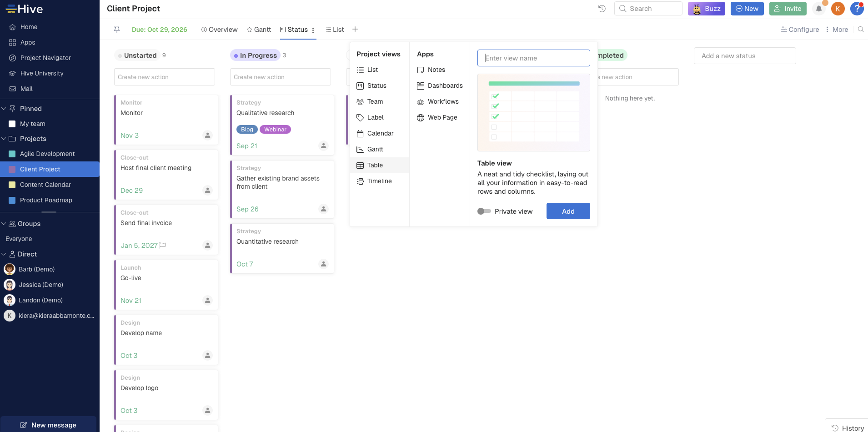This screenshot has height=432, width=868.
Task: Click the pin project icon
Action: (x=117, y=30)
